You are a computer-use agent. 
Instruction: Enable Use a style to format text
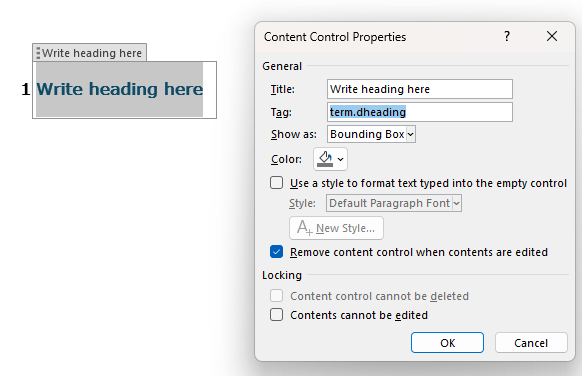(277, 183)
